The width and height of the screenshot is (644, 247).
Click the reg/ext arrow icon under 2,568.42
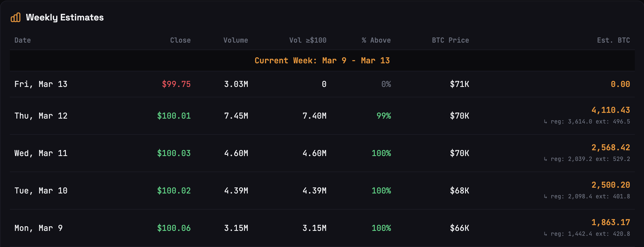pyautogui.click(x=546, y=159)
